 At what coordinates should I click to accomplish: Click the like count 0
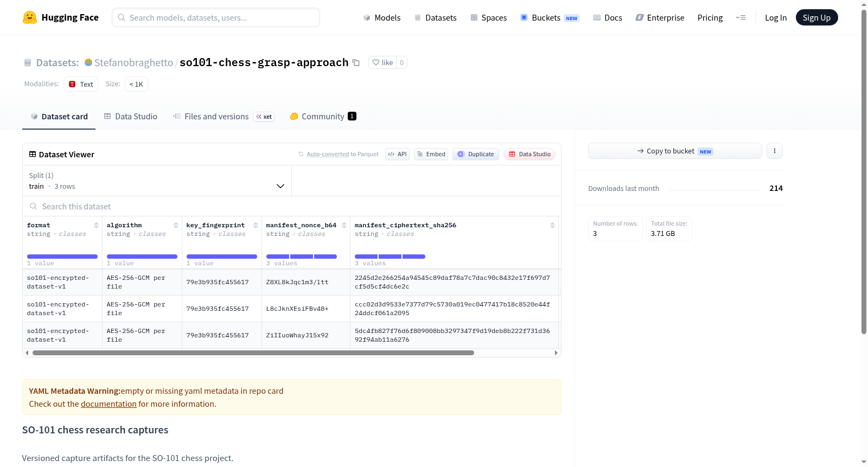tap(401, 62)
